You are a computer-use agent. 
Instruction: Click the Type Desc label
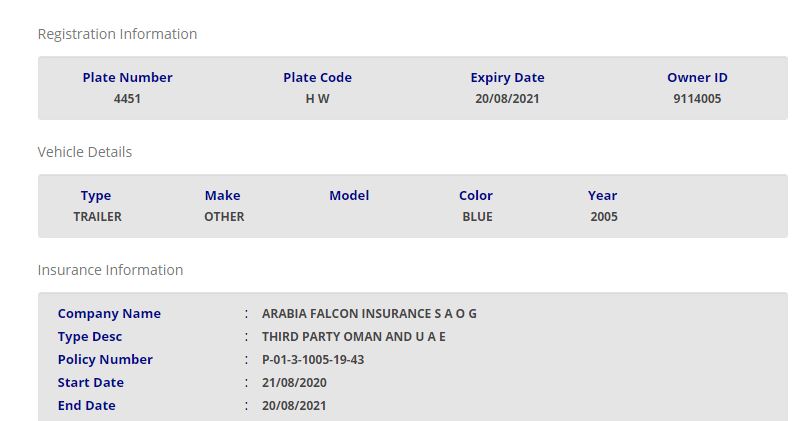tap(90, 337)
